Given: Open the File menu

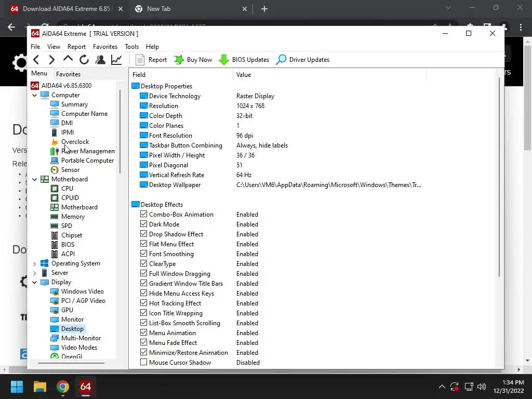Looking at the screenshot, I should (x=35, y=46).
